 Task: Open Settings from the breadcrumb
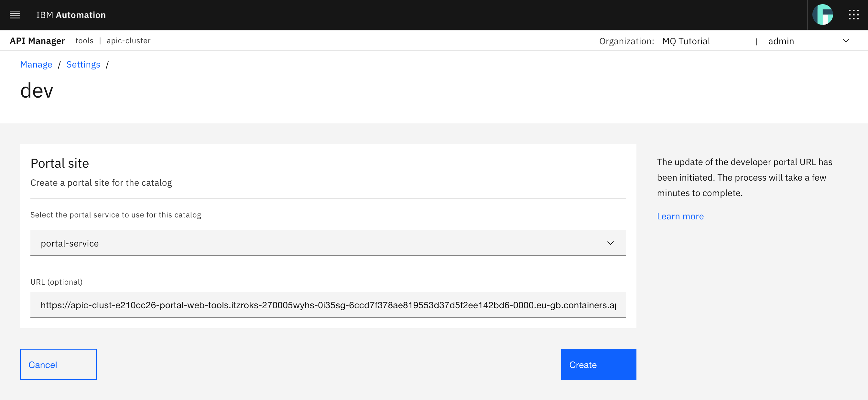click(x=83, y=64)
